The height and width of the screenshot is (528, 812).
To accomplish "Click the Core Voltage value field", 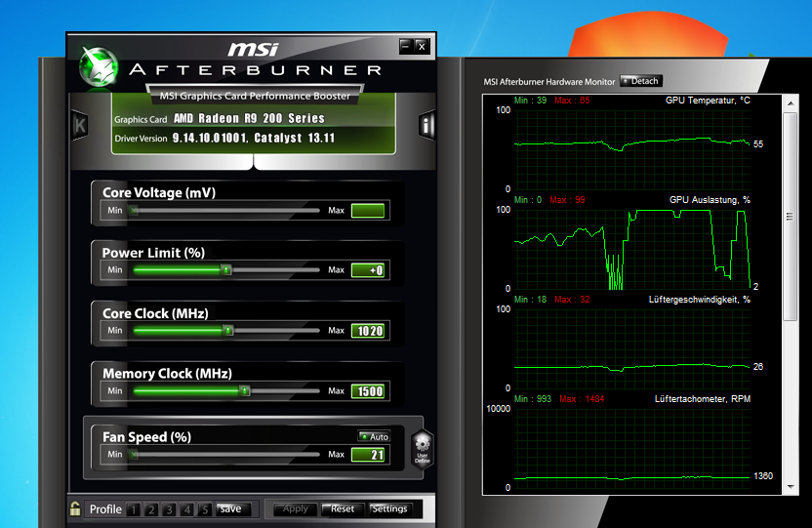I will (x=368, y=211).
